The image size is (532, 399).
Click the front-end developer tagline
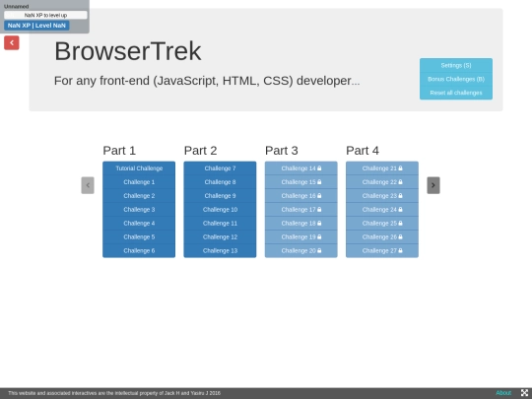coord(207,81)
